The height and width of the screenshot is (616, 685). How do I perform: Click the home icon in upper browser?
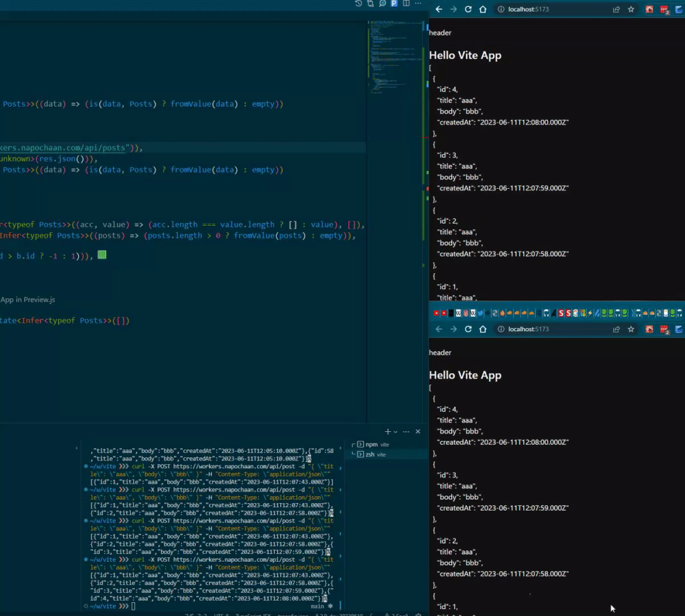click(483, 9)
